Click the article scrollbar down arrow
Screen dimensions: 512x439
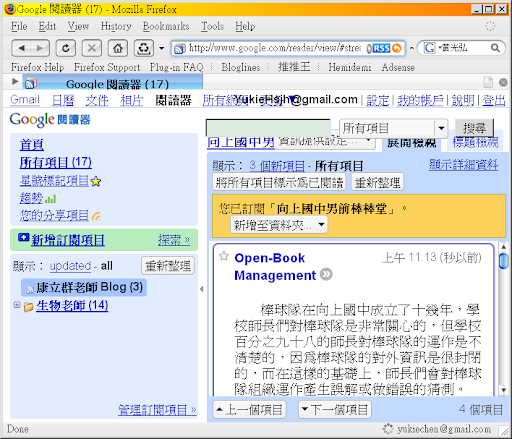503,390
